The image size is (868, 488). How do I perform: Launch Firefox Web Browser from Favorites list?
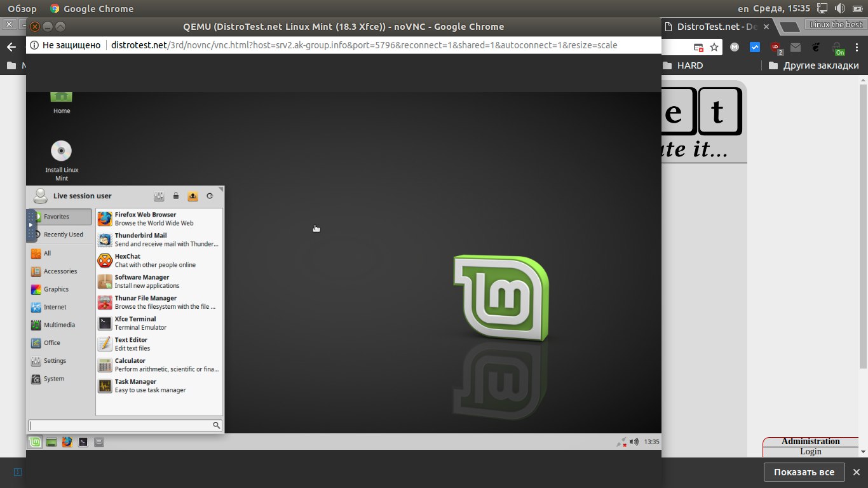(159, 219)
